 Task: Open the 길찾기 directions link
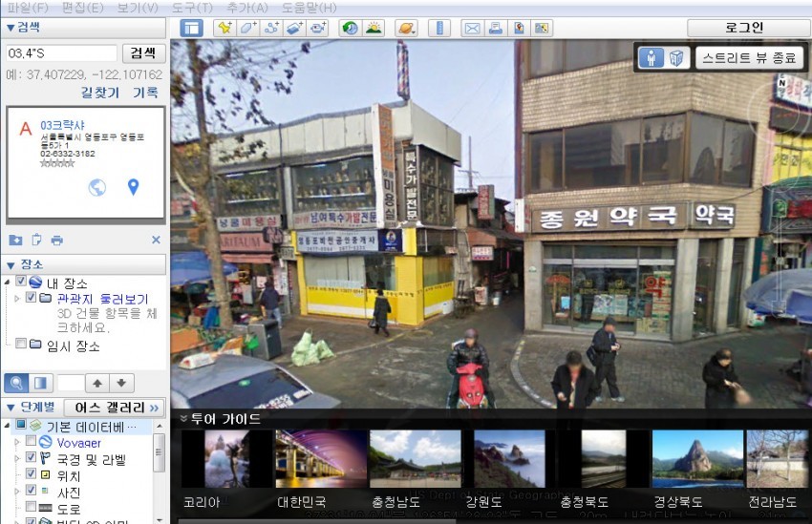click(x=100, y=93)
